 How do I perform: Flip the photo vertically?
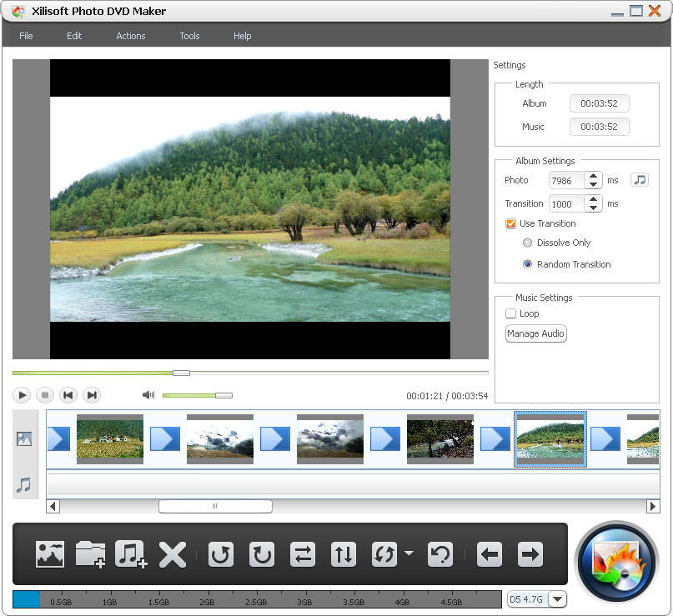pos(344,554)
